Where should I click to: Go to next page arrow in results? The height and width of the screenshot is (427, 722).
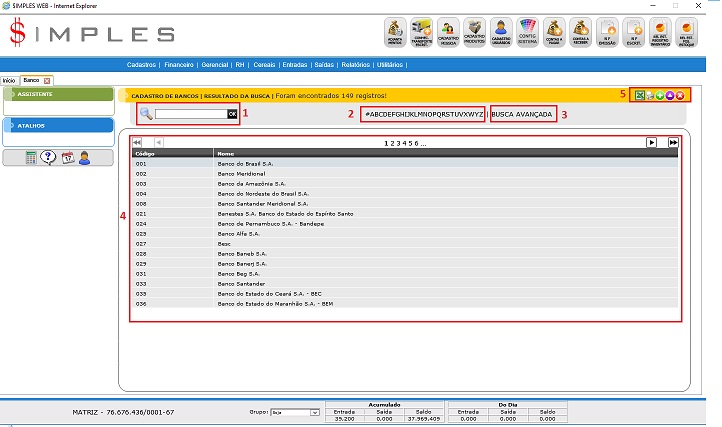pos(652,143)
